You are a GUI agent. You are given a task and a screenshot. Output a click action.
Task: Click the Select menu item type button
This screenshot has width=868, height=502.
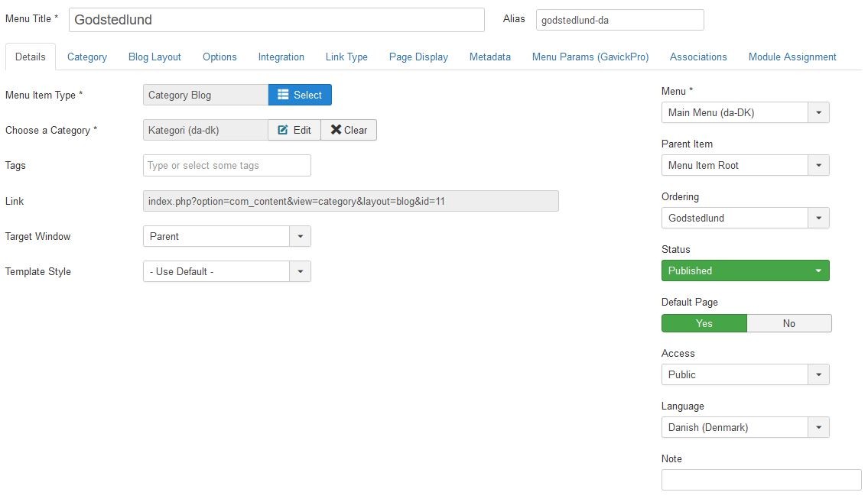pyautogui.click(x=300, y=95)
